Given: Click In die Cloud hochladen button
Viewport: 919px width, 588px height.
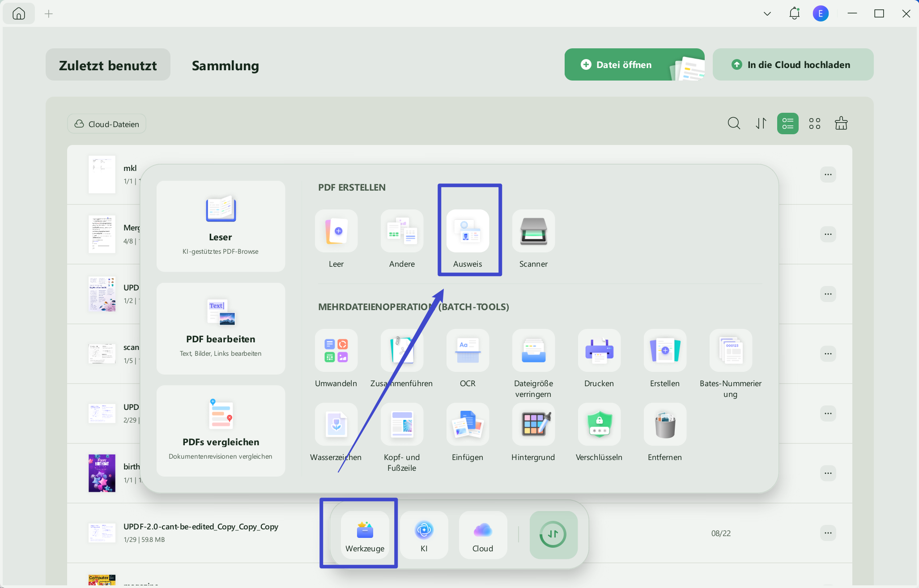Looking at the screenshot, I should pyautogui.click(x=793, y=64).
